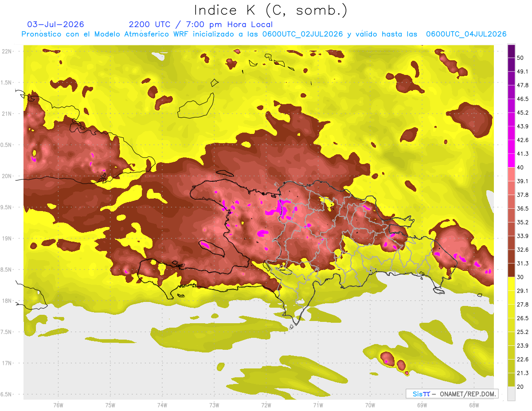Click the light gray legend swatch below 20
Image resolution: width=532 pixels, height=411 pixels.
511,393
